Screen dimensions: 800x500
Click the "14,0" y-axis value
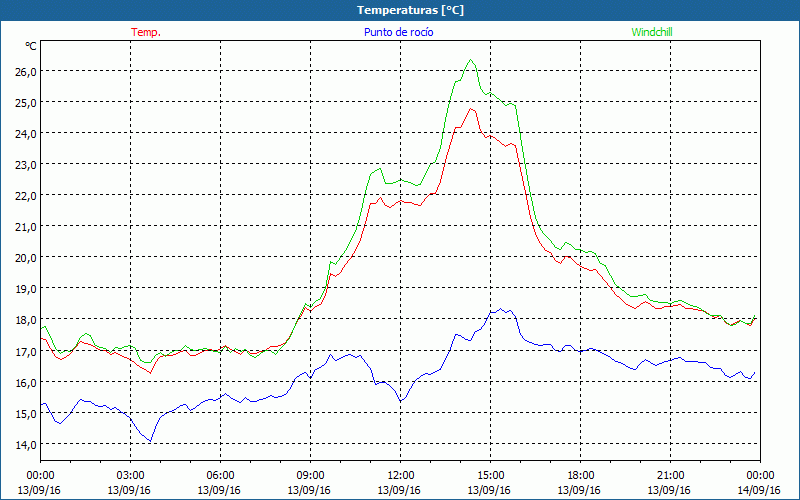click(x=26, y=445)
